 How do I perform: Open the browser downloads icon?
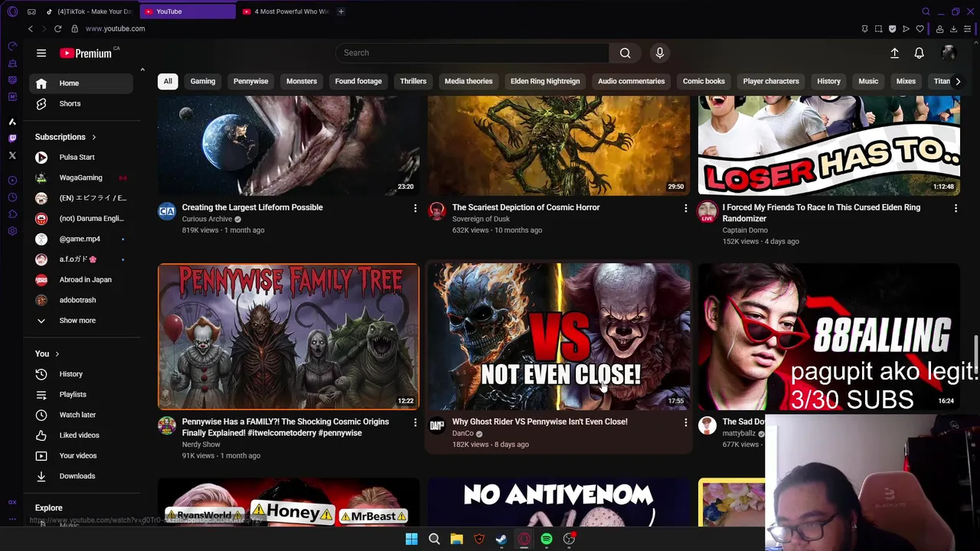coord(953,28)
